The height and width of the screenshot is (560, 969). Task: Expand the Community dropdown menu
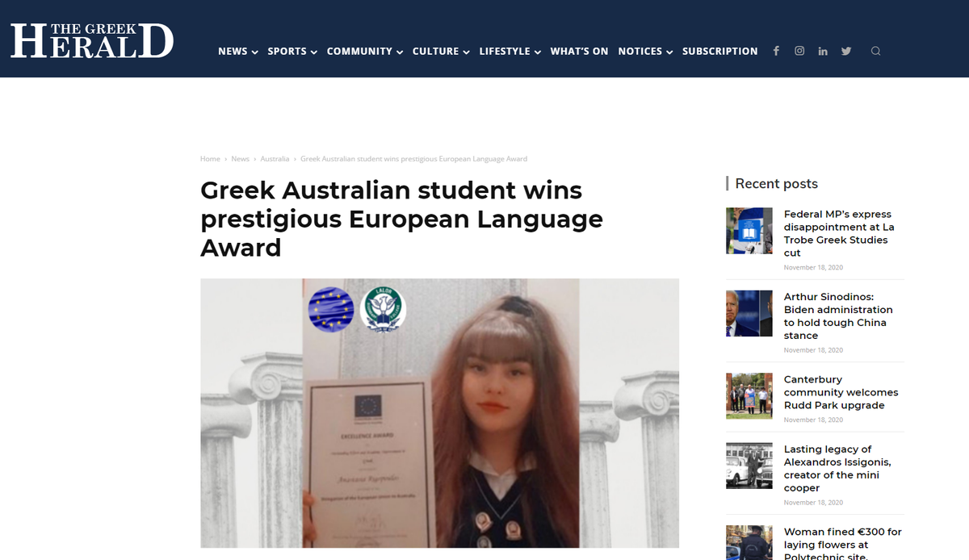(x=365, y=51)
